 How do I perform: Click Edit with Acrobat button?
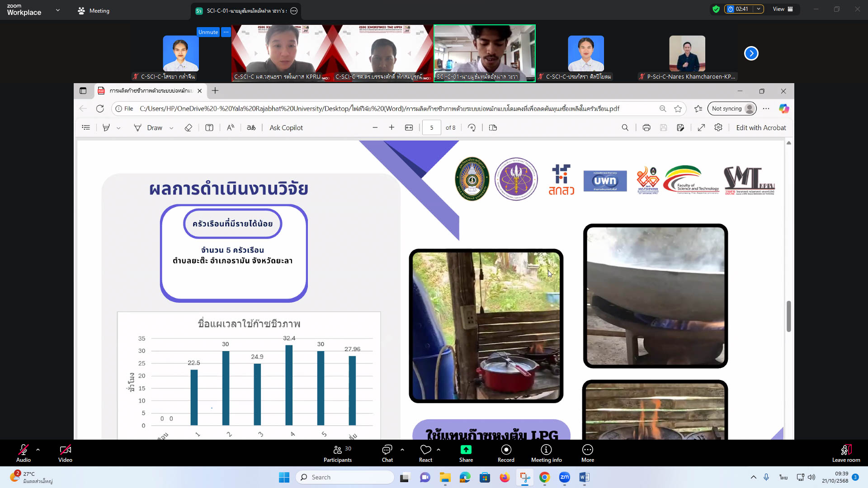(760, 128)
